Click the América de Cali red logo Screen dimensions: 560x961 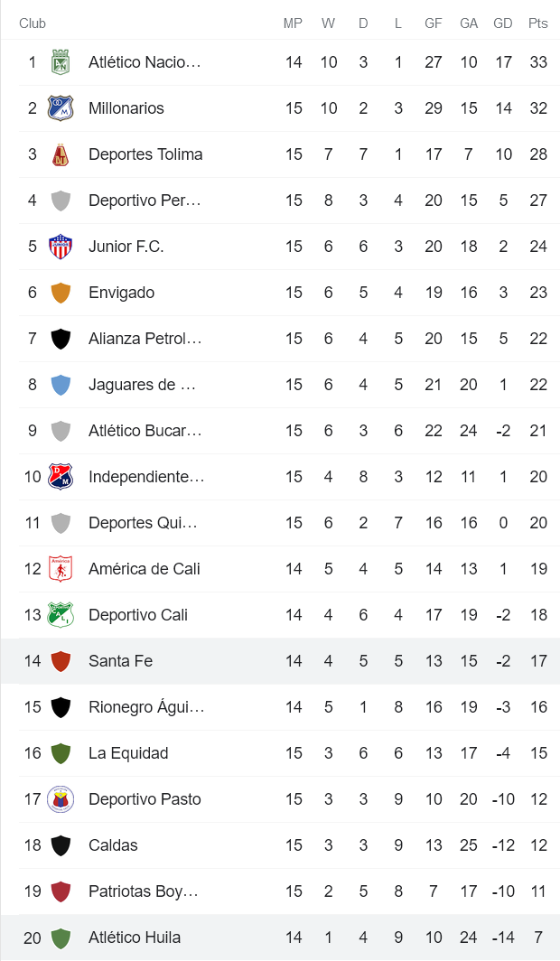point(63,569)
